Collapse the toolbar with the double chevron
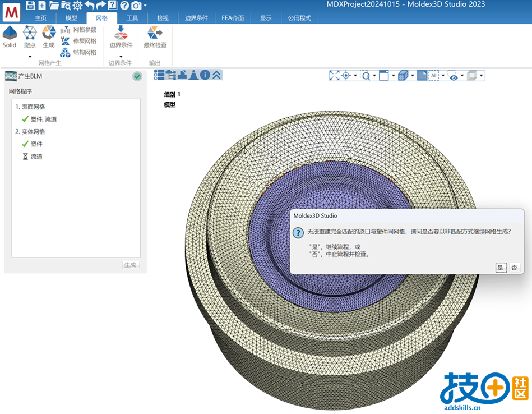The image size is (532, 414). pyautogui.click(x=216, y=75)
